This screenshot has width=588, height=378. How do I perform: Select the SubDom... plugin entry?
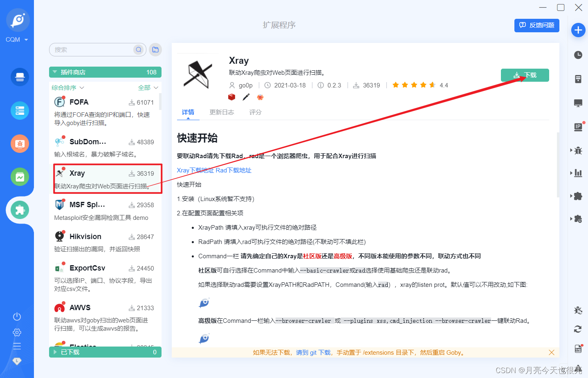click(x=105, y=148)
